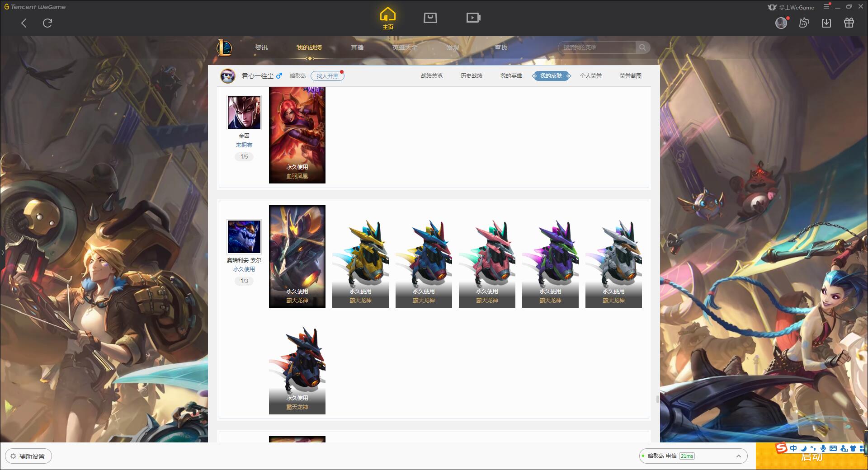Select the blue 霸天龙神 chroma
Image resolution: width=868 pixels, height=470 pixels.
point(424,256)
